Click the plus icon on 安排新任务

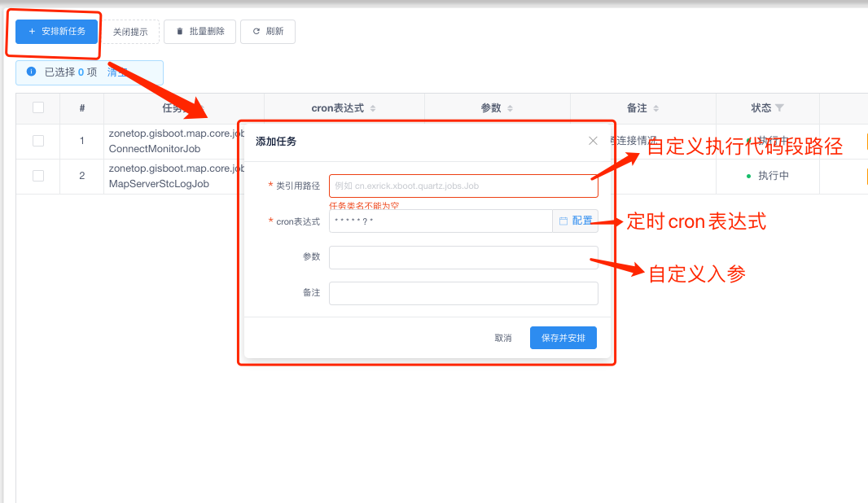(32, 32)
